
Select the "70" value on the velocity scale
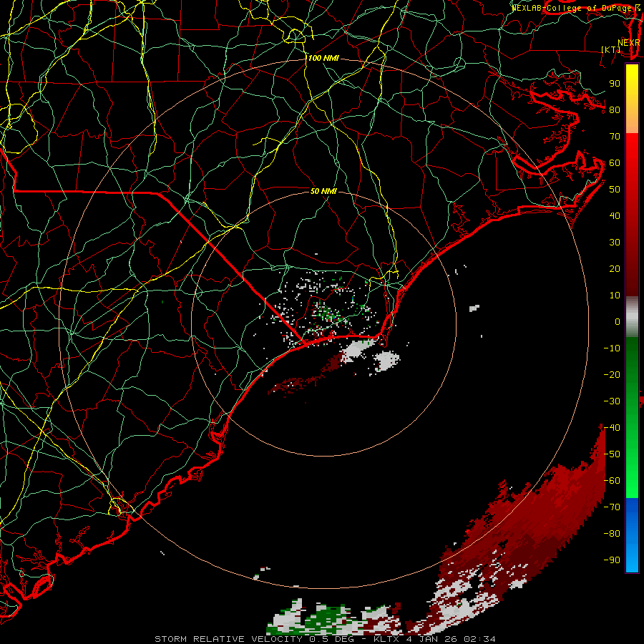tap(615, 137)
